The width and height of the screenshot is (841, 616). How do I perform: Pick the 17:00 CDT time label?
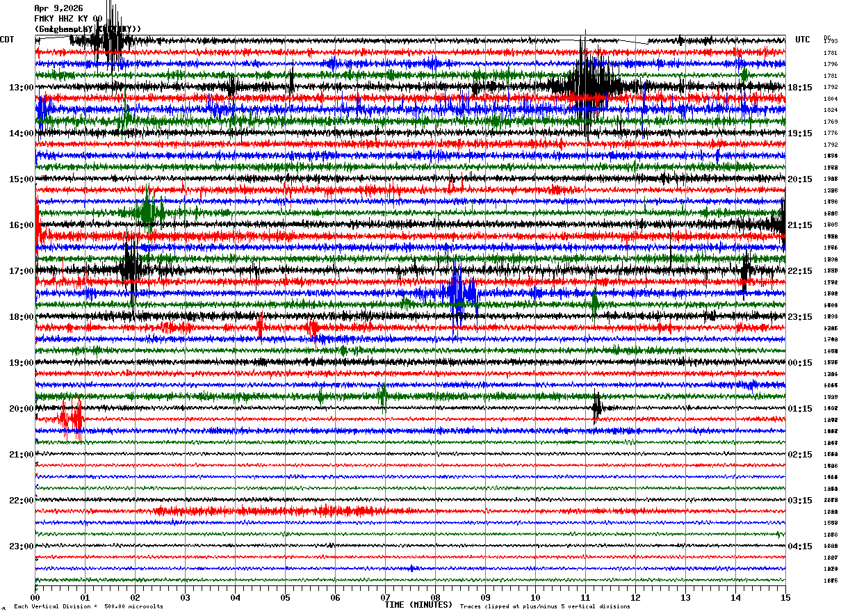(x=21, y=271)
